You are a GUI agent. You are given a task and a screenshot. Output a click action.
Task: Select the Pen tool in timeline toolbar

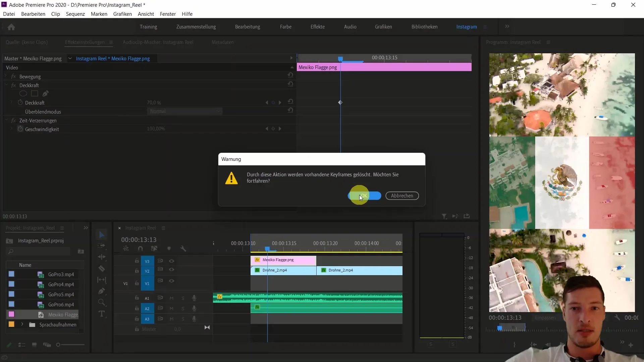(102, 291)
